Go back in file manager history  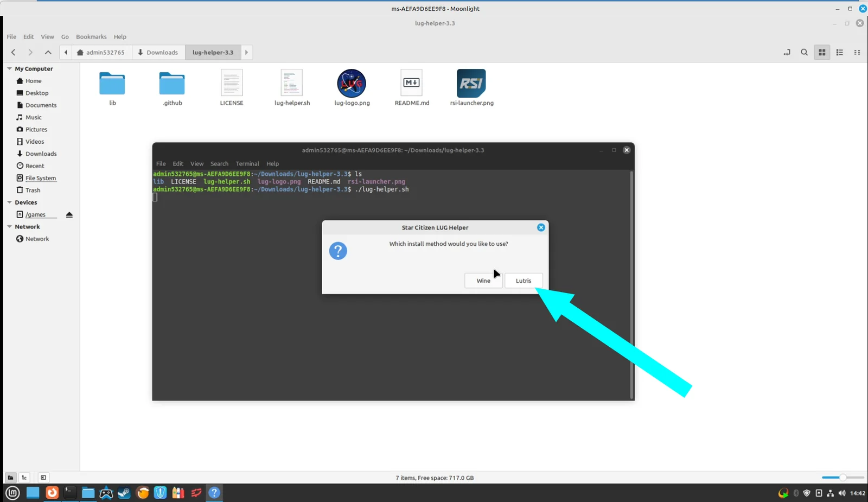tap(14, 53)
